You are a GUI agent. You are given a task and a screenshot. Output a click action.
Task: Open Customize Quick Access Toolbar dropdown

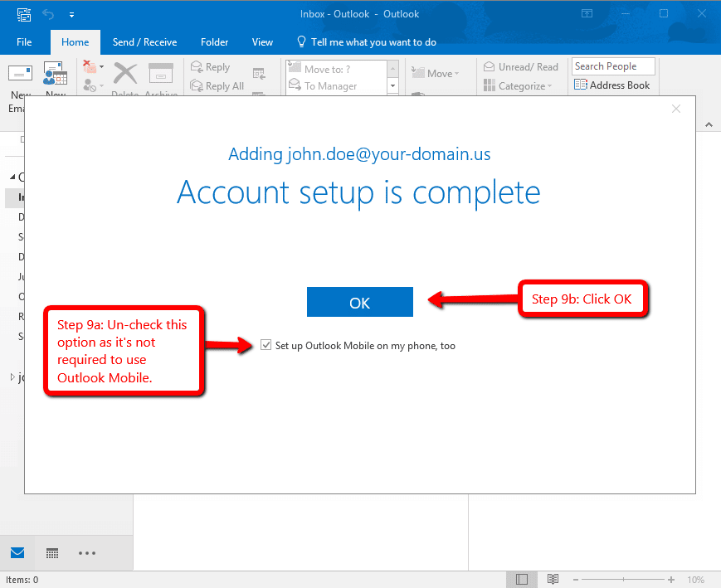coord(71,15)
